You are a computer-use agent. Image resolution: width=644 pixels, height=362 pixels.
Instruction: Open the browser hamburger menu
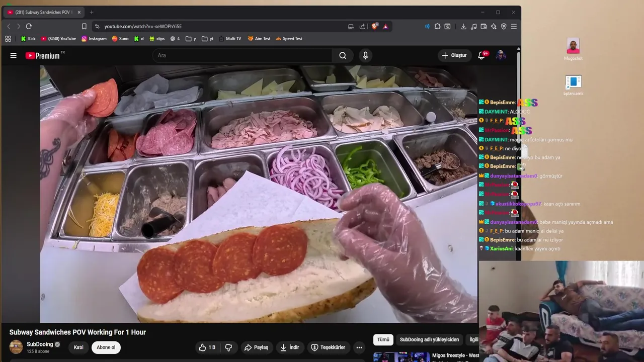(514, 26)
